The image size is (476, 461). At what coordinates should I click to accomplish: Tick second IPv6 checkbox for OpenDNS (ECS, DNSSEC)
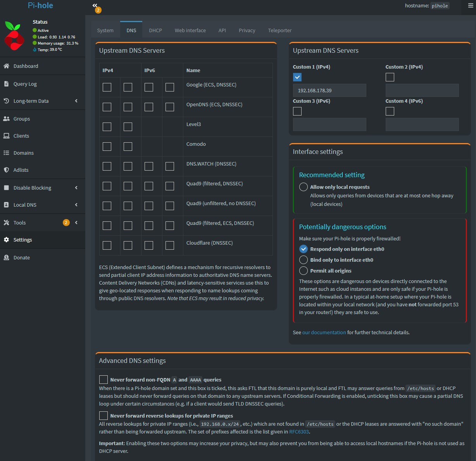coord(170,107)
